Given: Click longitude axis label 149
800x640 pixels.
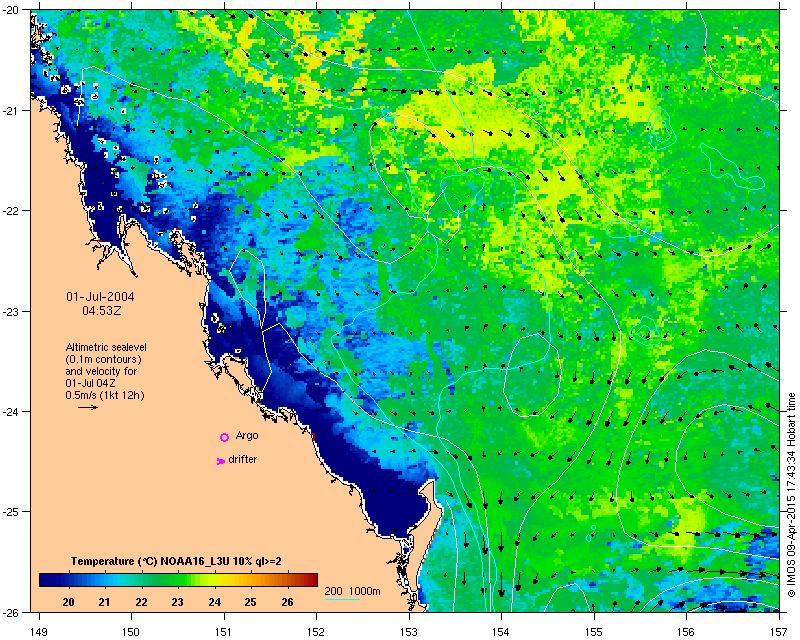Looking at the screenshot, I should (39, 632).
